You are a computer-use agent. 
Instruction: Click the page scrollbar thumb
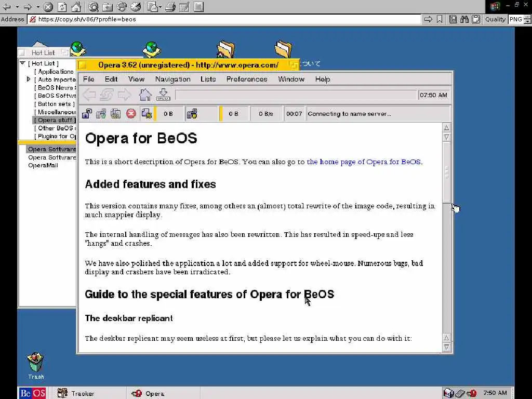pos(446,171)
